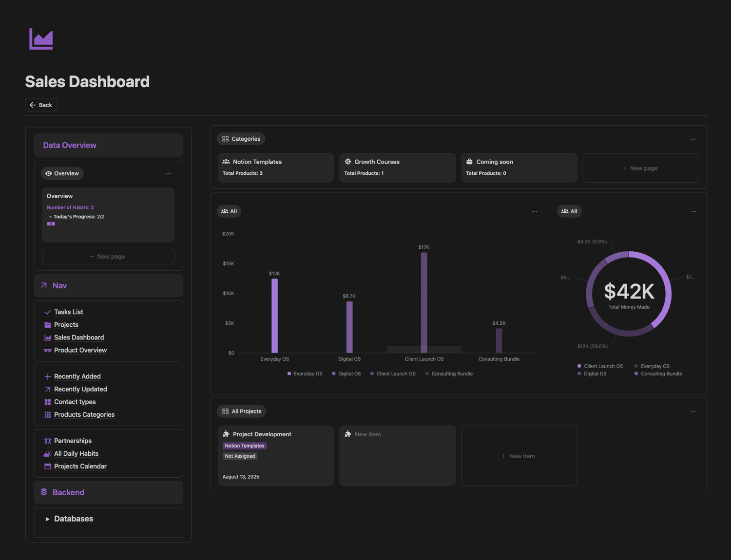Open All Projects block three-dot menu

(693, 411)
